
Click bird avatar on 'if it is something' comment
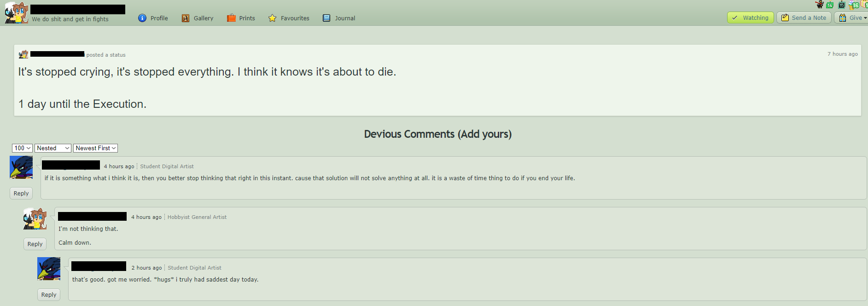[21, 167]
